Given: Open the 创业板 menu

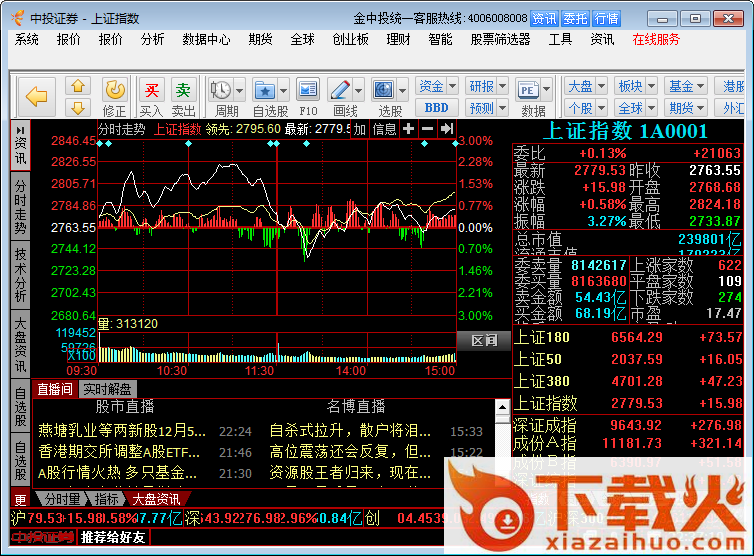Looking at the screenshot, I should pos(351,39).
